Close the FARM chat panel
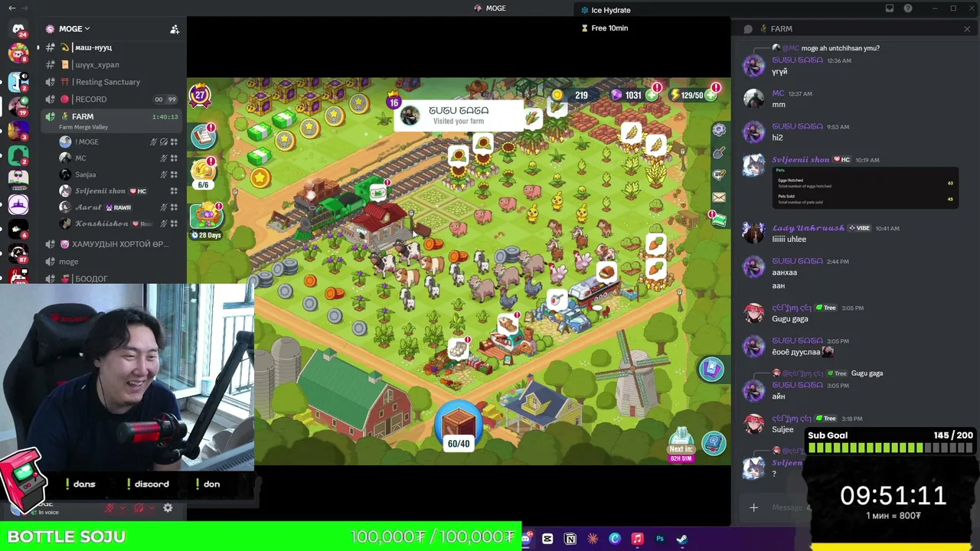This screenshot has width=980, height=551. tap(967, 29)
